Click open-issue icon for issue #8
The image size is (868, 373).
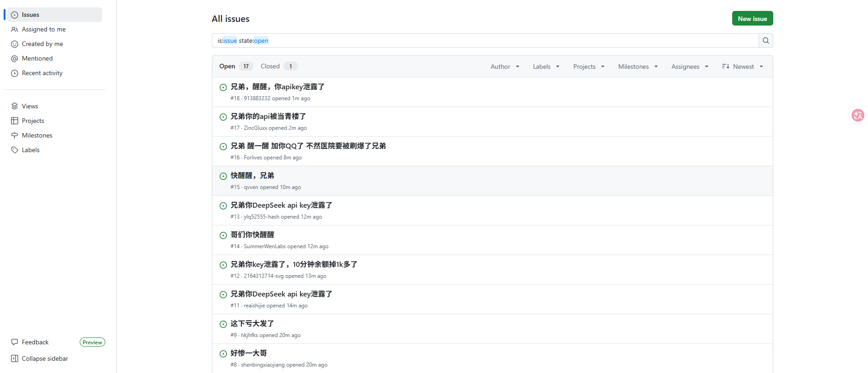click(x=223, y=354)
